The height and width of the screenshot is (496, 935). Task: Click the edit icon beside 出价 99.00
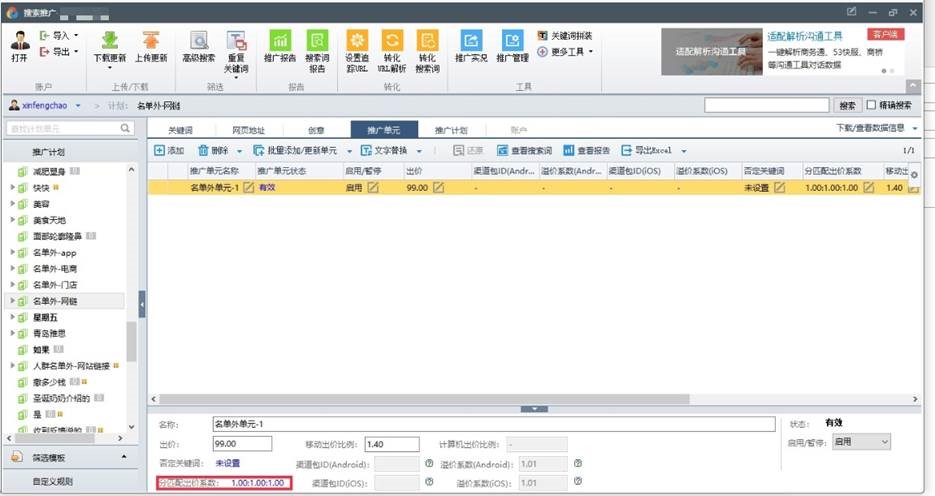click(x=437, y=187)
